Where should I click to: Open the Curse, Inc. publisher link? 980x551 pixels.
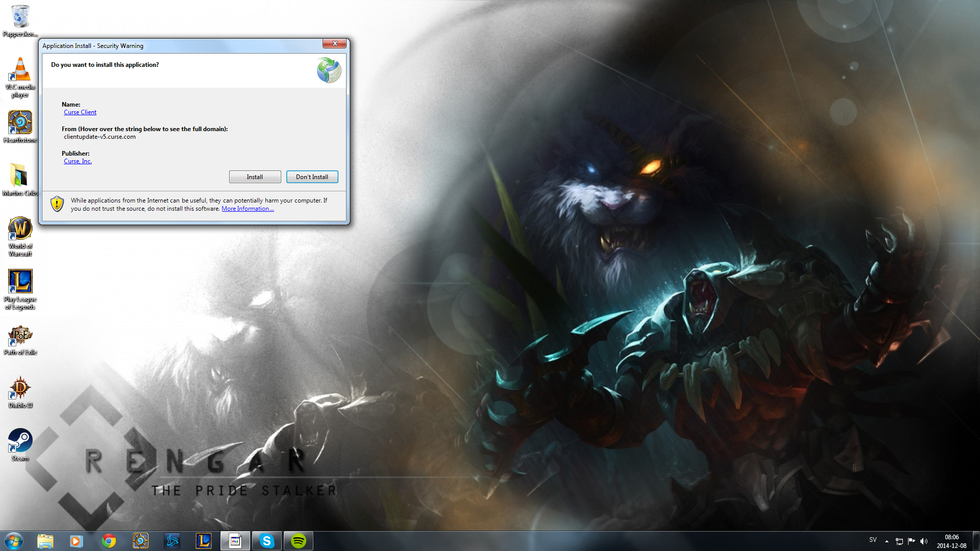(78, 161)
